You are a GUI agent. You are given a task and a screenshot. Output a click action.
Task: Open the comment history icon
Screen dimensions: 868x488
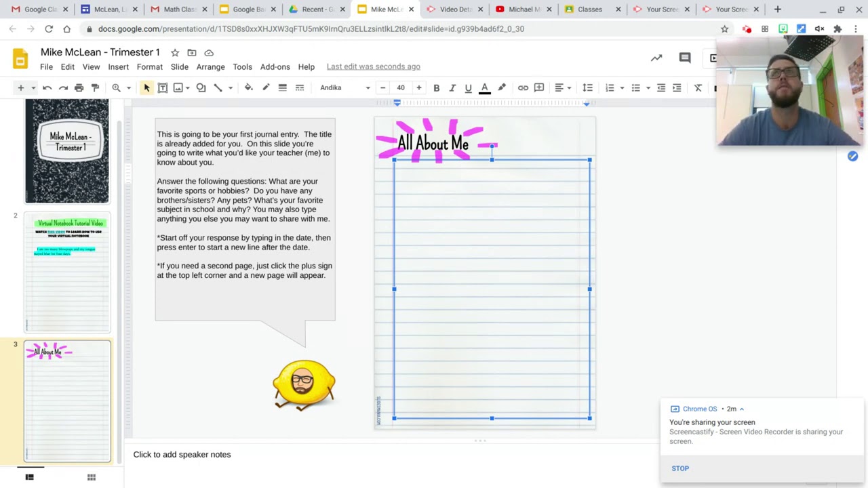pos(685,58)
